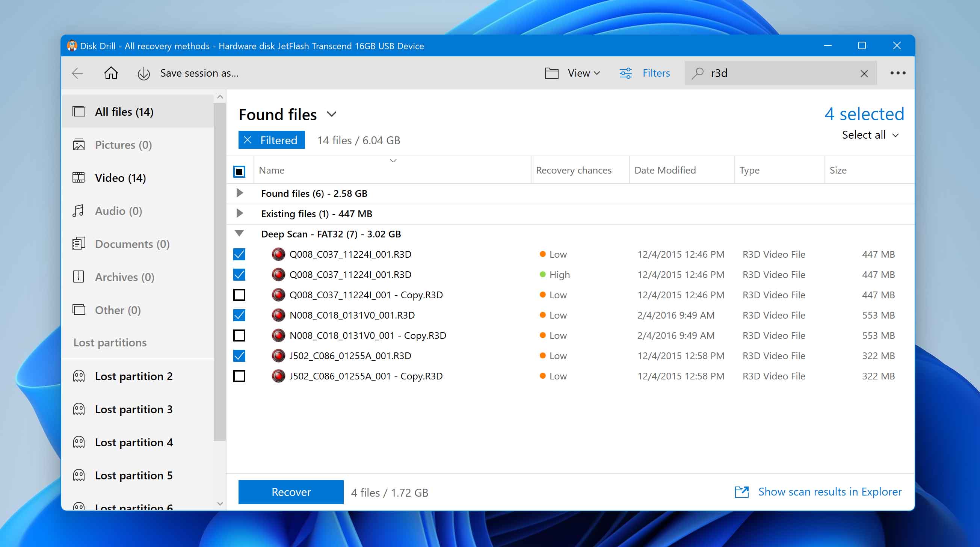Screen dimensions: 980x547
Task: Open the Found files sort dropdown
Action: click(x=332, y=113)
